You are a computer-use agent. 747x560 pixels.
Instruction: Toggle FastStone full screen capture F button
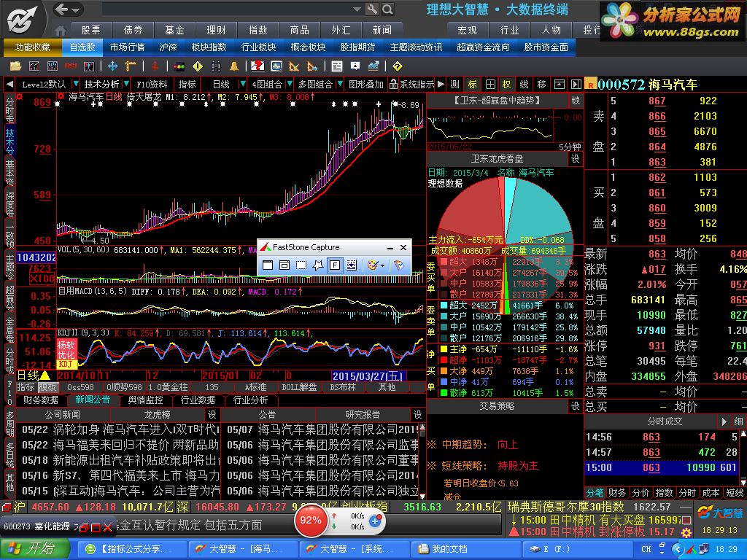click(x=335, y=265)
